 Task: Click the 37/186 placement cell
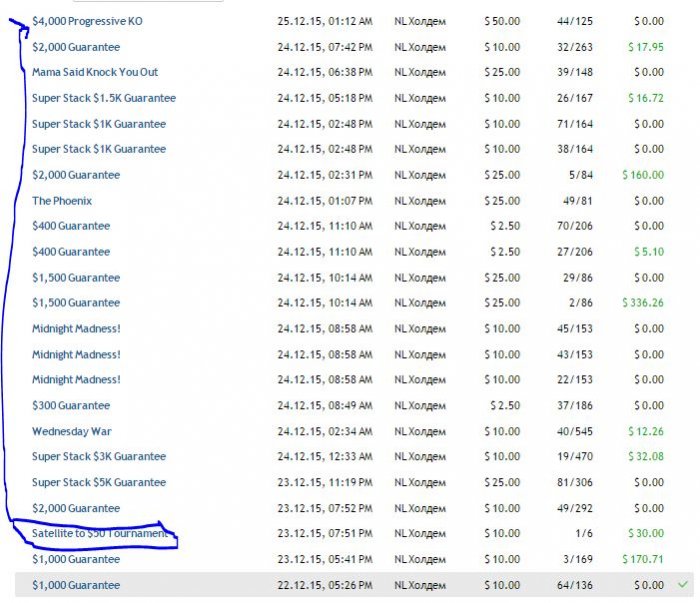tap(575, 405)
